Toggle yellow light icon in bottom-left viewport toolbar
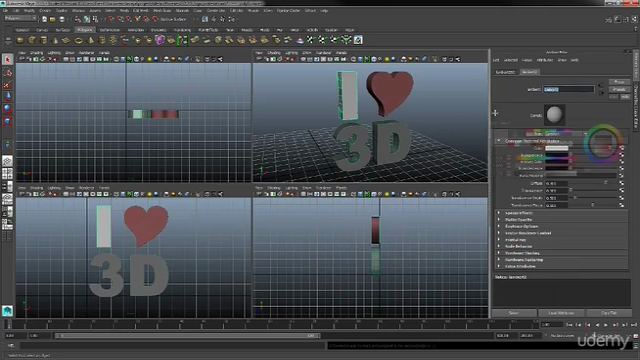This screenshot has width=640, height=360. pos(149,194)
